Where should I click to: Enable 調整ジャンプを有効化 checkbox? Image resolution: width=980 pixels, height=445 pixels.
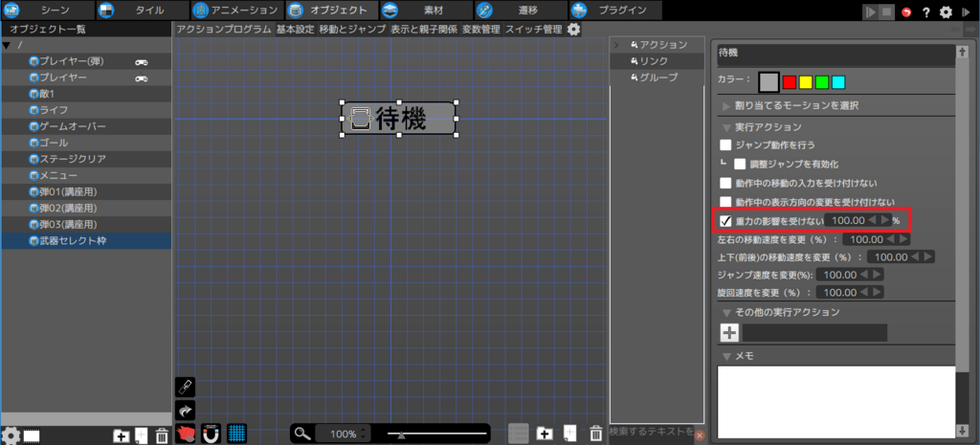741,164
